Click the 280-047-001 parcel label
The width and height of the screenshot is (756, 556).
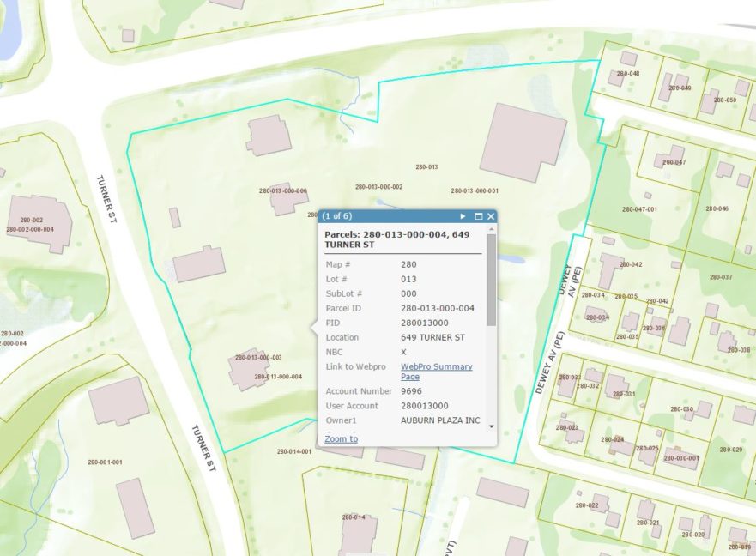(640, 209)
